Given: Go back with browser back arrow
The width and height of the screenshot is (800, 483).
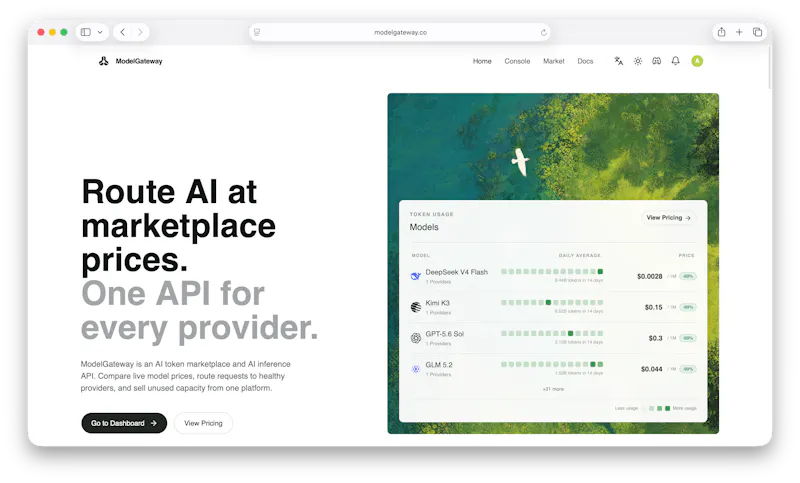Looking at the screenshot, I should (x=123, y=32).
